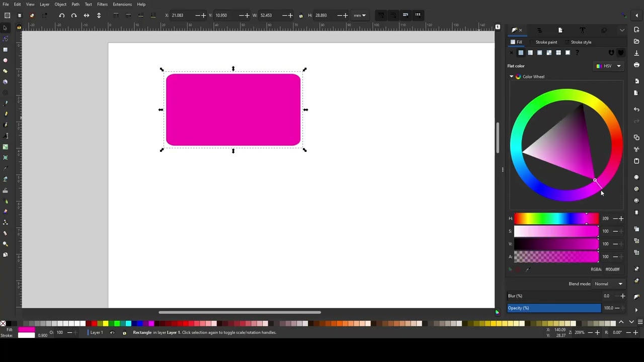Select the Ellipse circle tool

(5, 60)
